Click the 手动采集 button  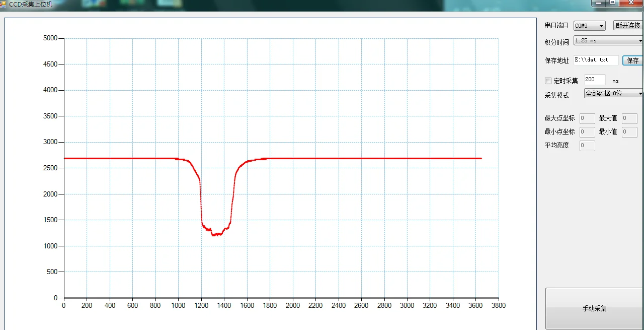594,308
